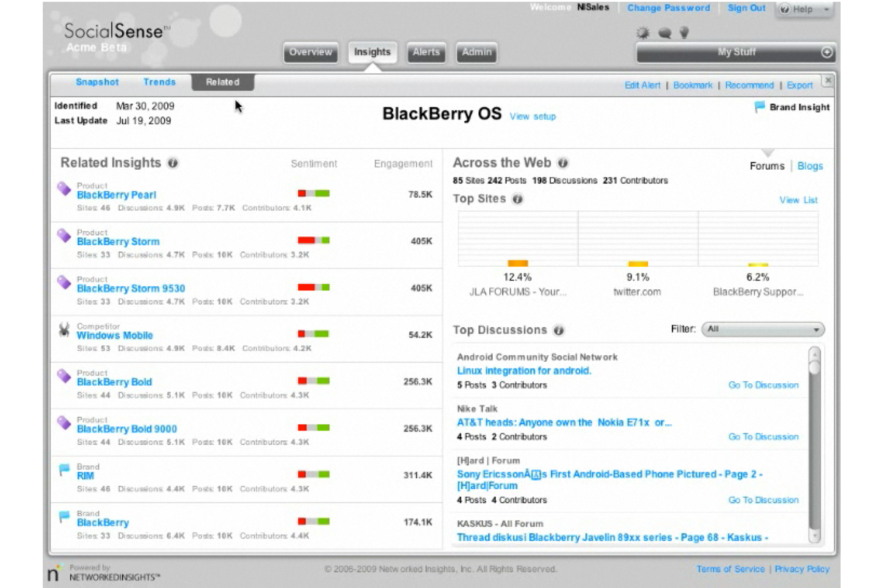Click the BlackBerry Support yellow chart bar

[758, 264]
